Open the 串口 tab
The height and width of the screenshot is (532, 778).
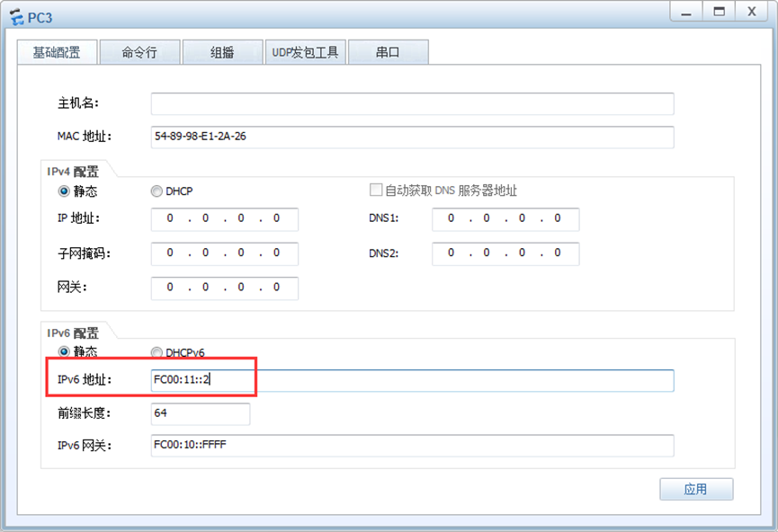(x=388, y=52)
